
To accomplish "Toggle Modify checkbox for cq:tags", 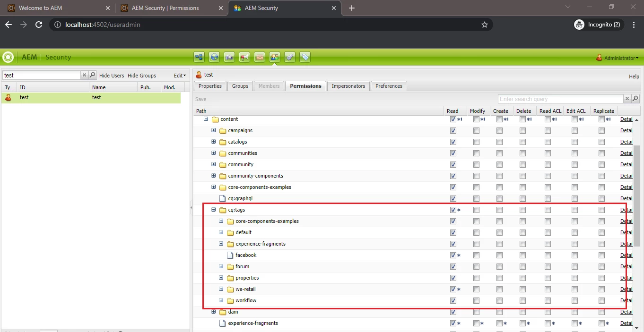I will [476, 210].
